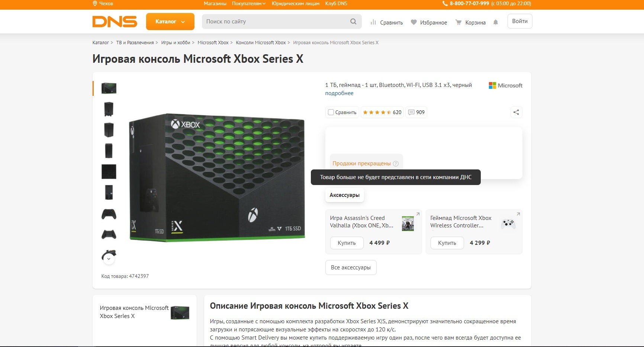Click the search magnifier icon
Image resolution: width=644 pixels, height=347 pixels.
point(353,22)
